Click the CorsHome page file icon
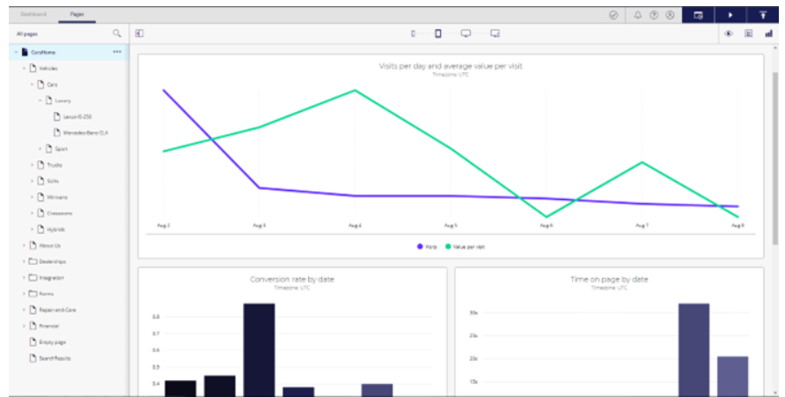Image resolution: width=785 pixels, height=397 pixels. (x=25, y=52)
